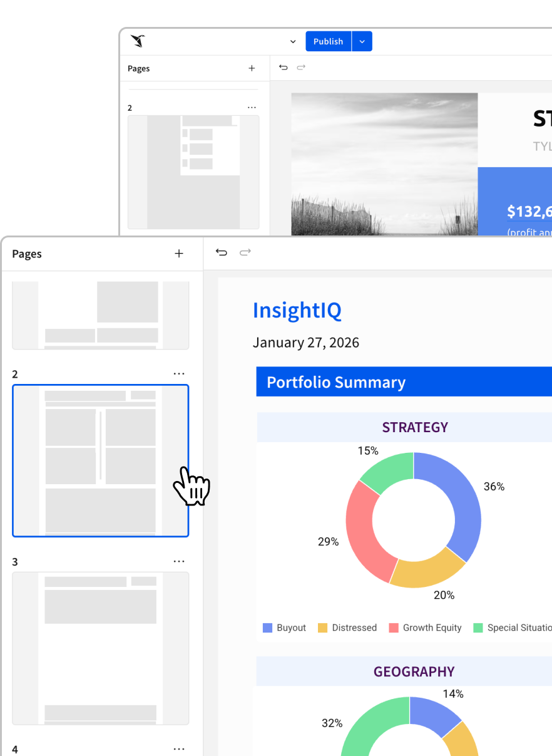Click the Pages heading in back window
The width and height of the screenshot is (552, 756).
(139, 69)
